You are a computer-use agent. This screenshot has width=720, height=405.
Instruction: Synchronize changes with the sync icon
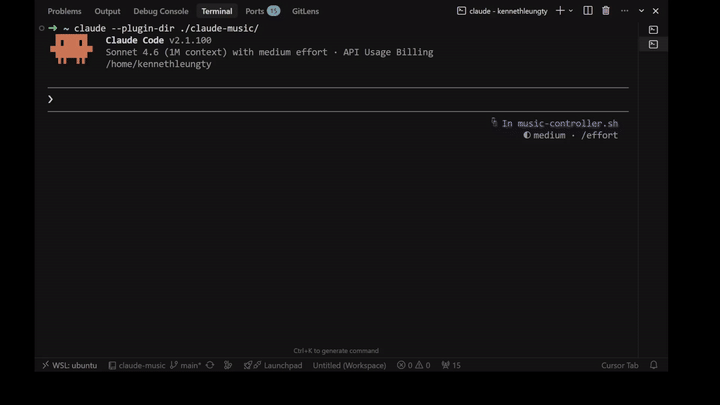point(210,365)
